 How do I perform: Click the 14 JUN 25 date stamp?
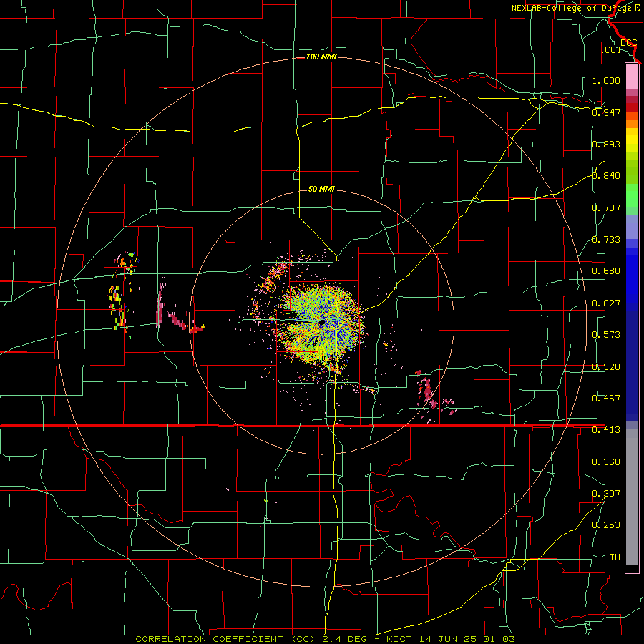click(x=449, y=639)
